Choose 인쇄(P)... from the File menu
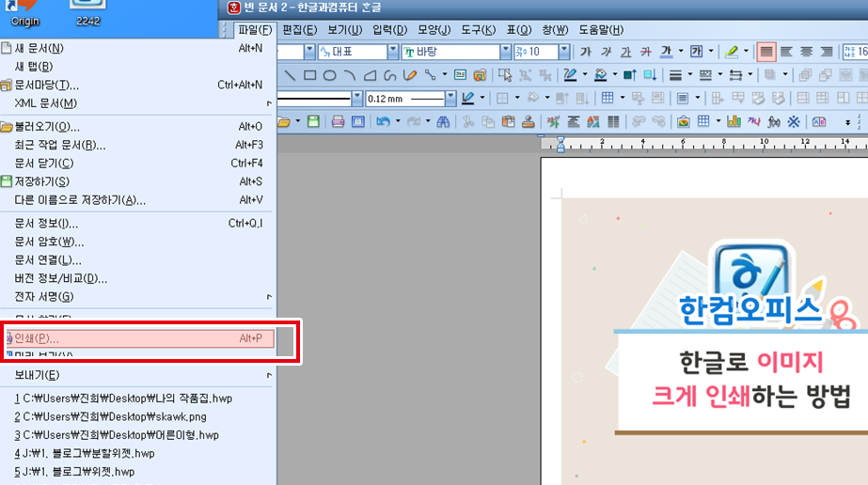Viewport: 868px width, 485px height. click(138, 337)
